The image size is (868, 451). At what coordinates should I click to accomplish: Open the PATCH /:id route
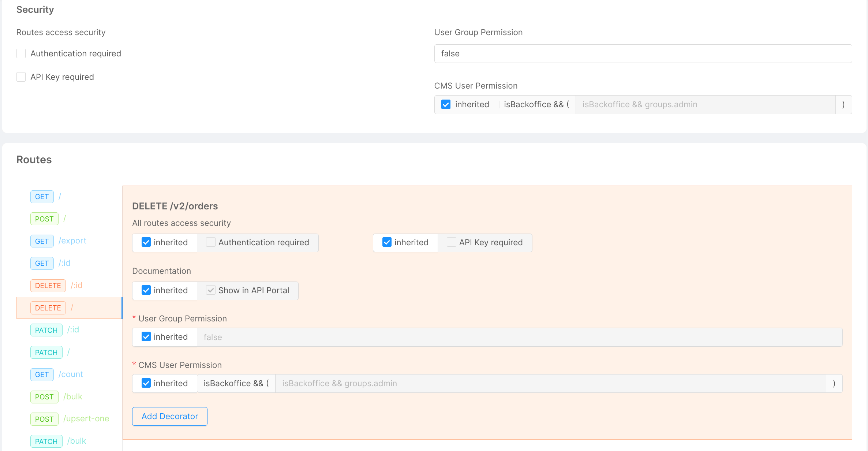click(46, 330)
